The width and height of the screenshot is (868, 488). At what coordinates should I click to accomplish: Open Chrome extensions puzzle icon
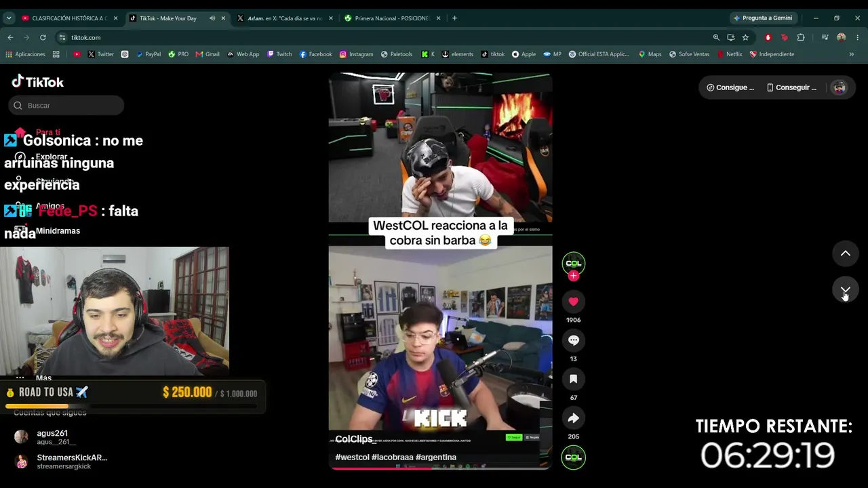801,37
